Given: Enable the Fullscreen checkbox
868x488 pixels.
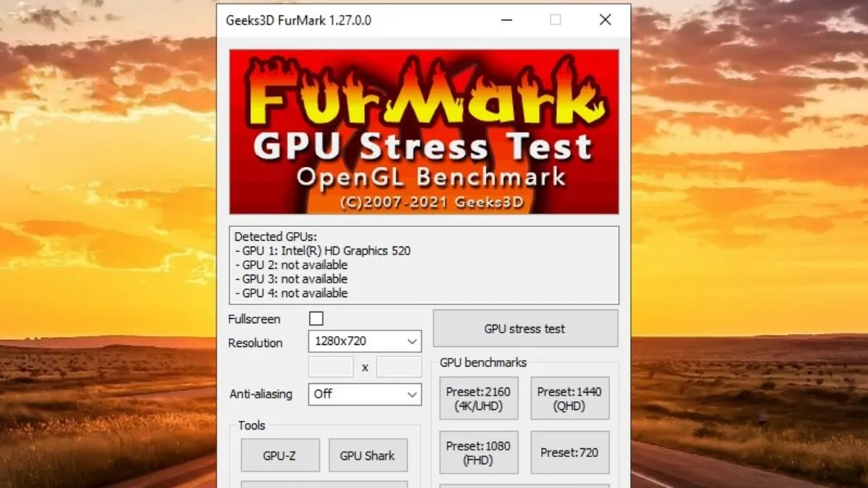Looking at the screenshot, I should click(316, 319).
